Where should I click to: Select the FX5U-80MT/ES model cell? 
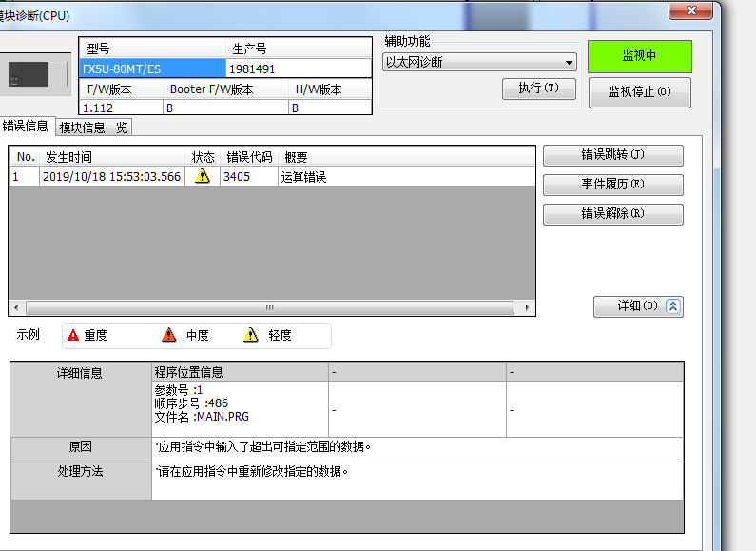click(x=152, y=69)
